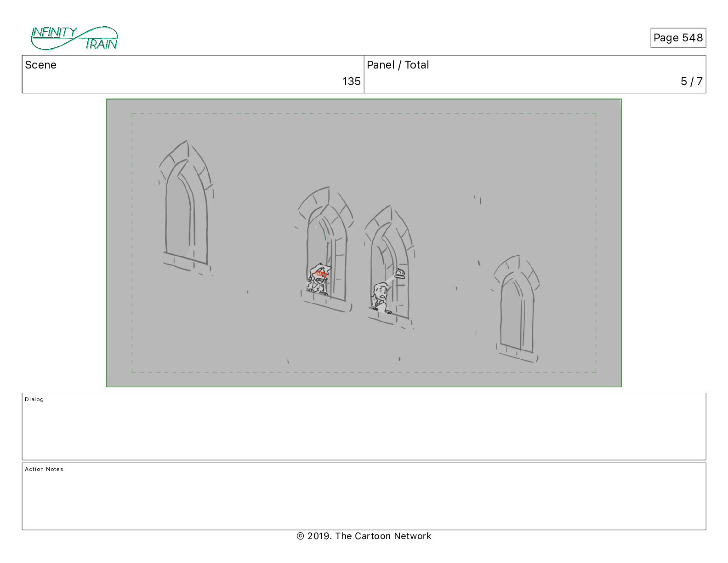Click the panel count 5 / 7
Viewport: 728px width, 563px height.
coord(692,81)
